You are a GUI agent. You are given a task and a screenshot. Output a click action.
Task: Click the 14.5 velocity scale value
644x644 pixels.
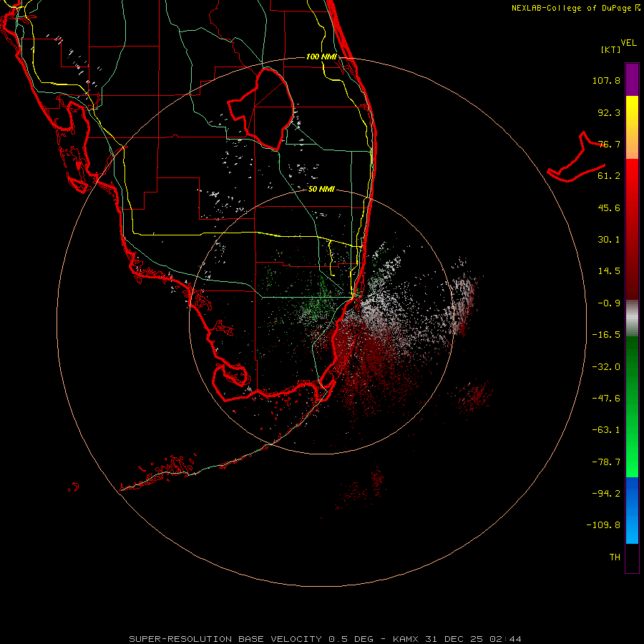point(609,271)
